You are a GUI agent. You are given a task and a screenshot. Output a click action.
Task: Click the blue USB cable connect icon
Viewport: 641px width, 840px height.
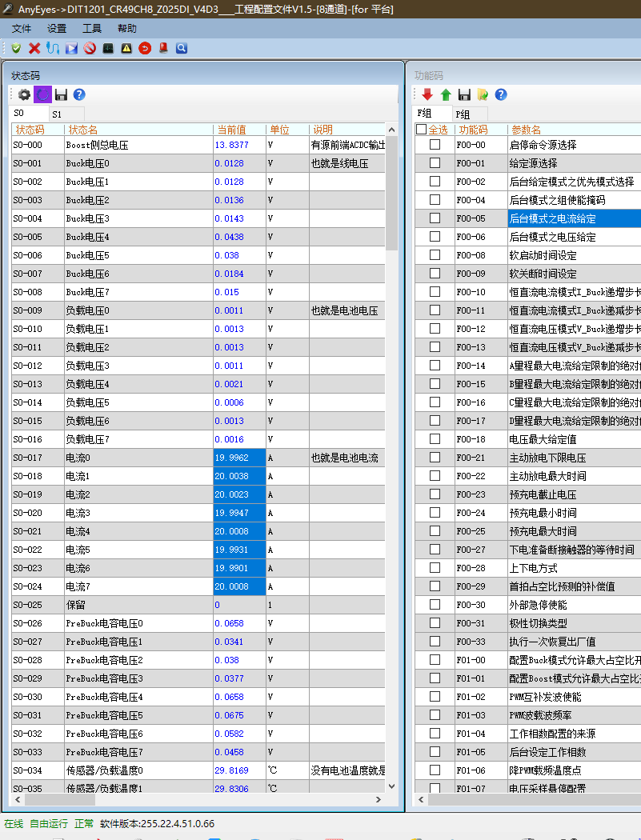coord(53,48)
